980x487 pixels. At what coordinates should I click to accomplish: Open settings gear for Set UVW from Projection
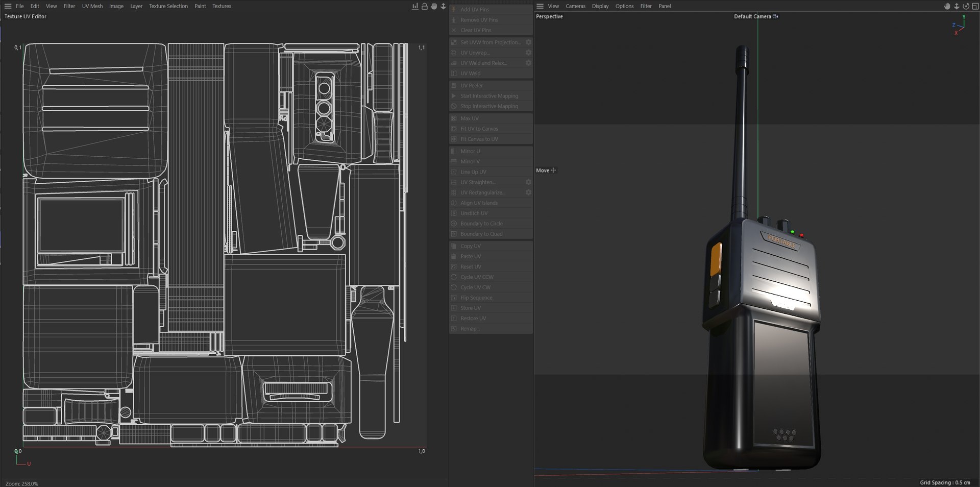(x=528, y=42)
